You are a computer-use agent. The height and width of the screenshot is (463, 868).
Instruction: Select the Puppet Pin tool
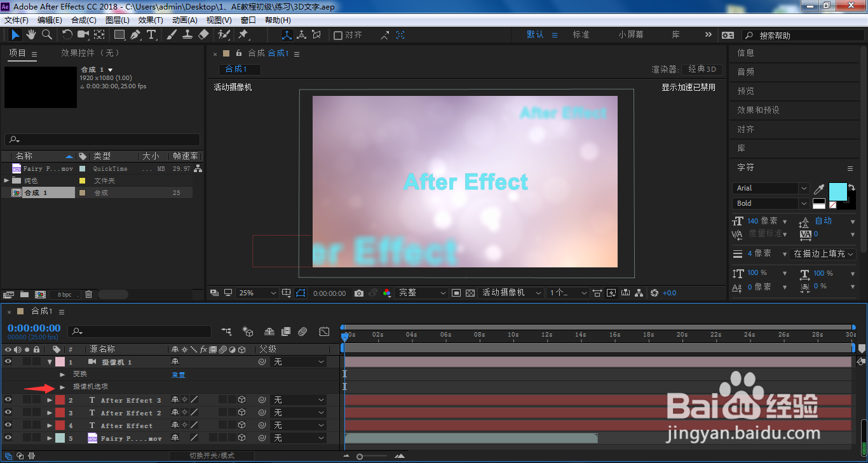[243, 35]
